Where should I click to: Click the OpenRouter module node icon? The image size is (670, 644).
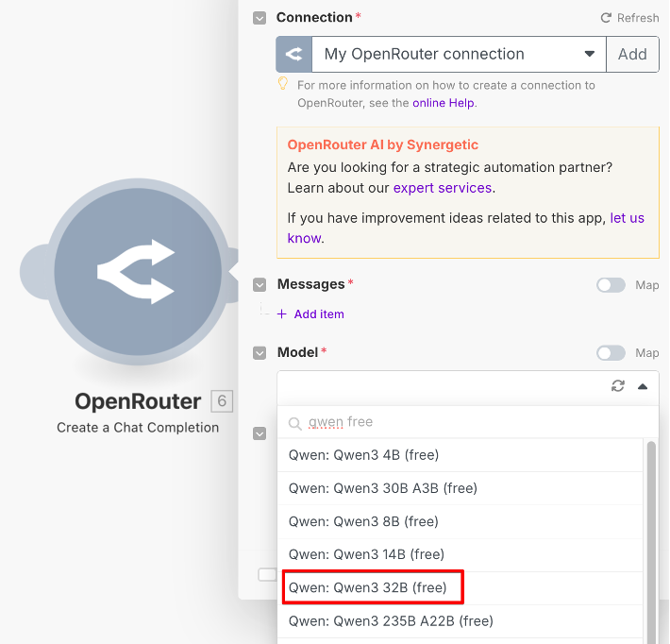(138, 273)
